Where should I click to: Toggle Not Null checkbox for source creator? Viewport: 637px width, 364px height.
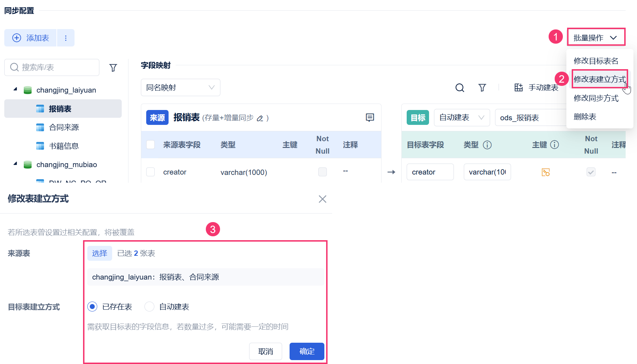(x=323, y=172)
